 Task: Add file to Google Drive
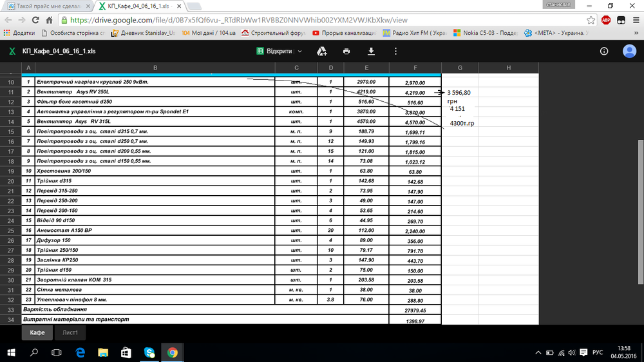[x=321, y=51]
